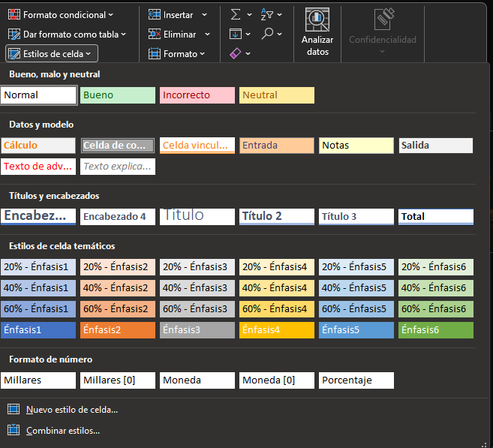
Task: Apply Moneda [0] number format
Action: [277, 380]
